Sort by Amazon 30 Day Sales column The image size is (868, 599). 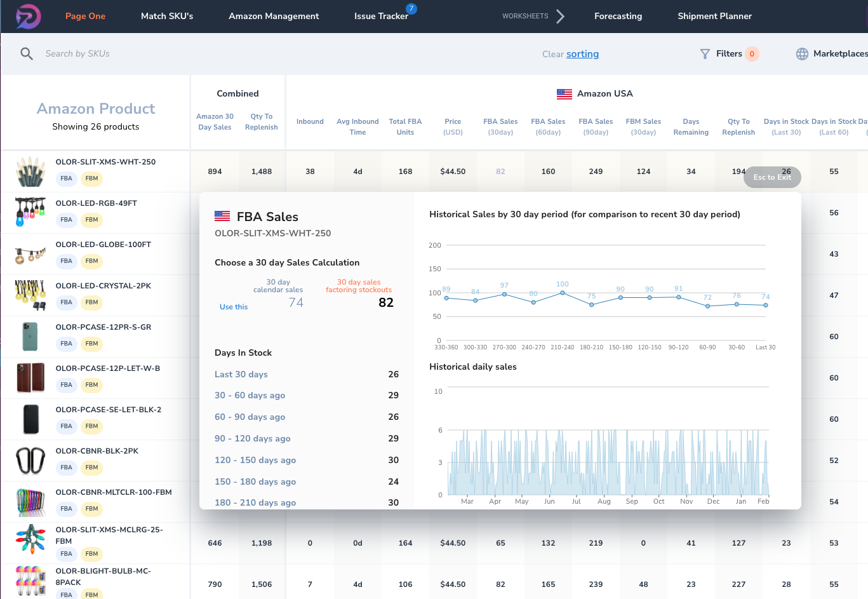(215, 121)
